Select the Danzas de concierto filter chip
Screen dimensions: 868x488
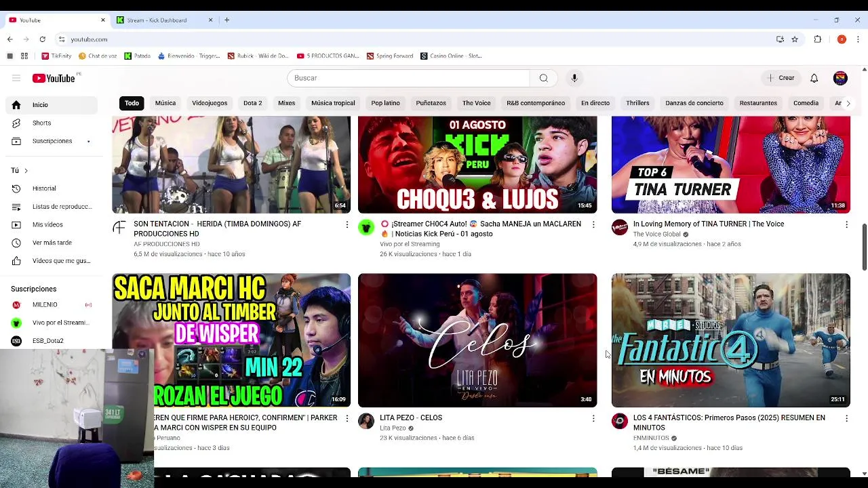[694, 103]
